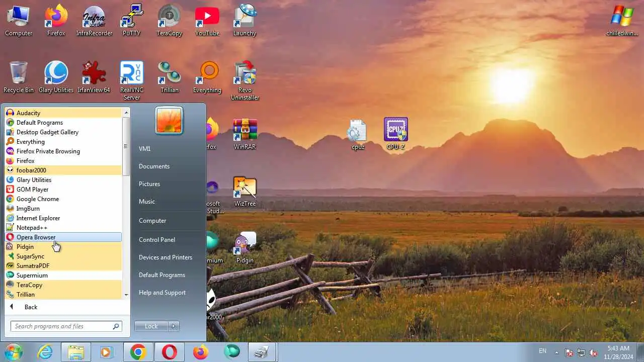Click the Lock button
Viewport: 644px width, 362px height.
[x=151, y=326]
